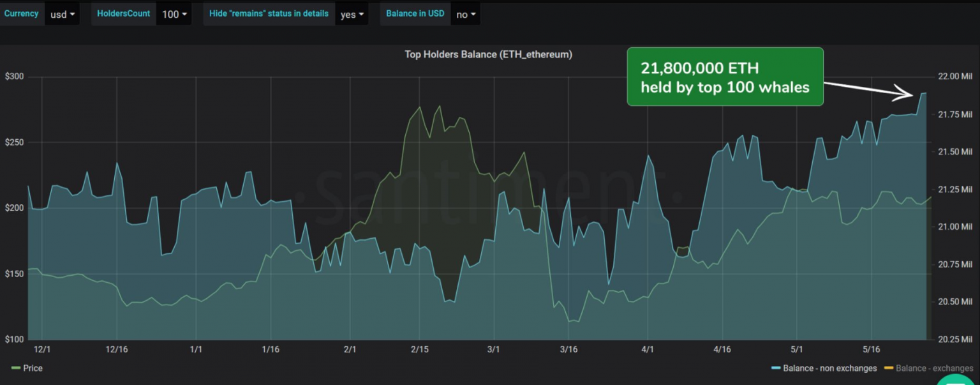This screenshot has height=385, width=980.
Task: Click the yellow exchanges legend color line
Action: pyautogui.click(x=888, y=368)
